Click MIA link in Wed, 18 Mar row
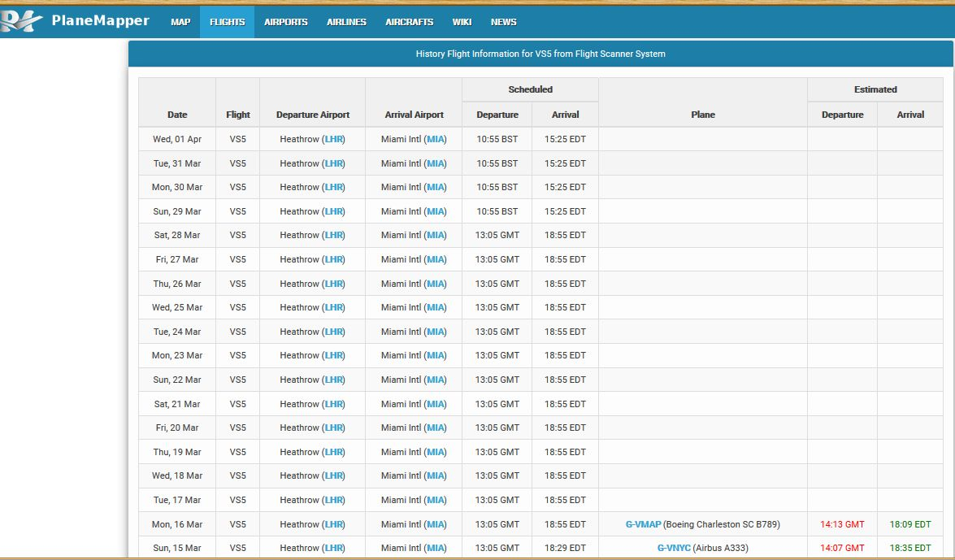955x560 pixels. pos(436,476)
